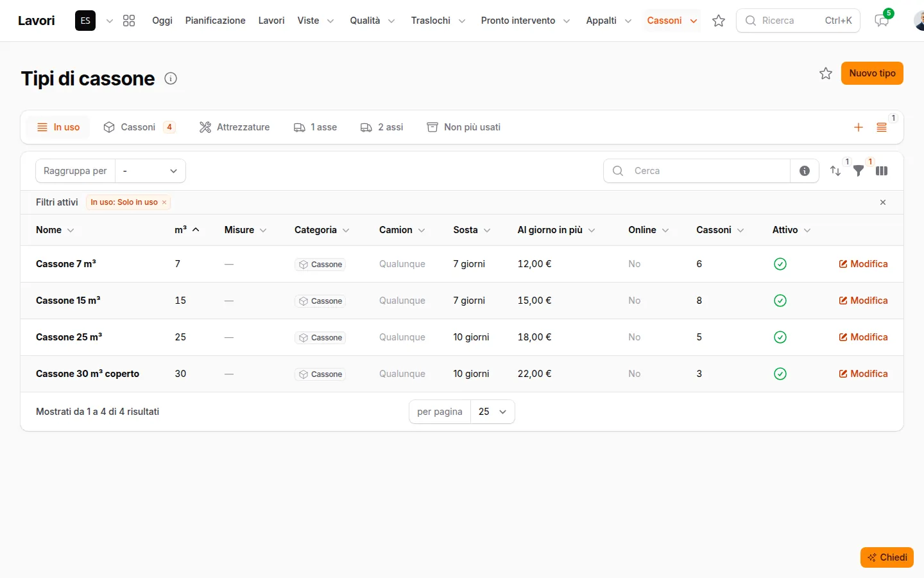Sort by the m³ column header

point(187,230)
